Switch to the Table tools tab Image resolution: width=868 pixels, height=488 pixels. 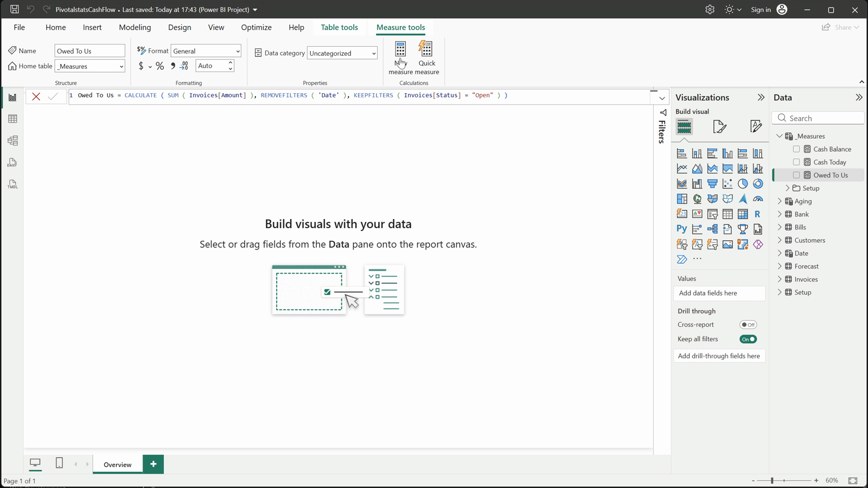coord(339,27)
